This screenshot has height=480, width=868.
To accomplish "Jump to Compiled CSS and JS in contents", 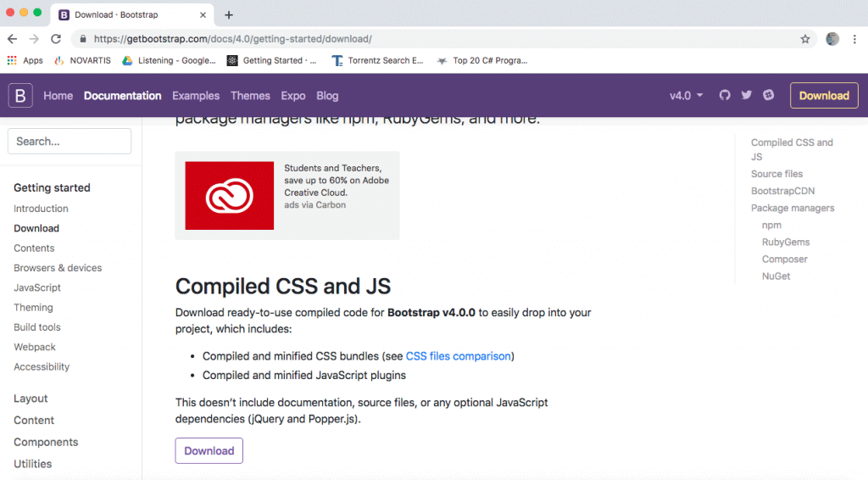I will click(792, 149).
